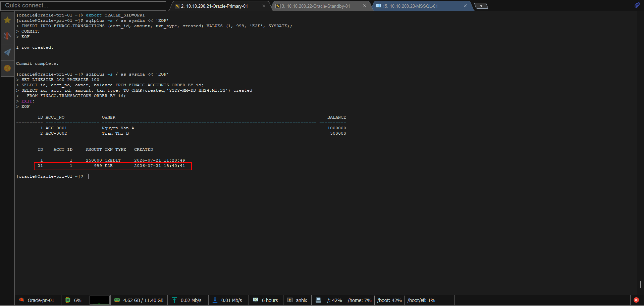Switch to the 10.10.200.22-Oracle-Standby-01 tab
Image resolution: width=644 pixels, height=306 pixels.
318,6
